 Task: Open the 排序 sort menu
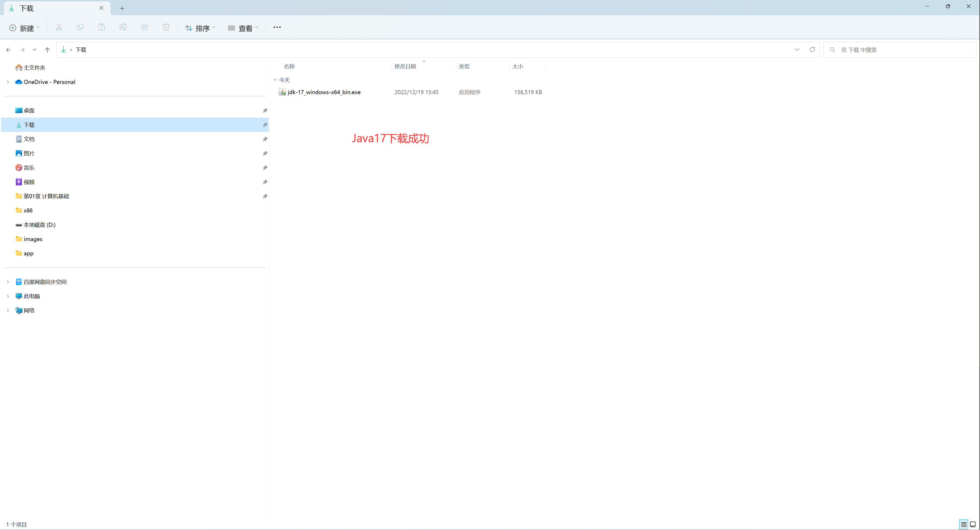(x=200, y=28)
